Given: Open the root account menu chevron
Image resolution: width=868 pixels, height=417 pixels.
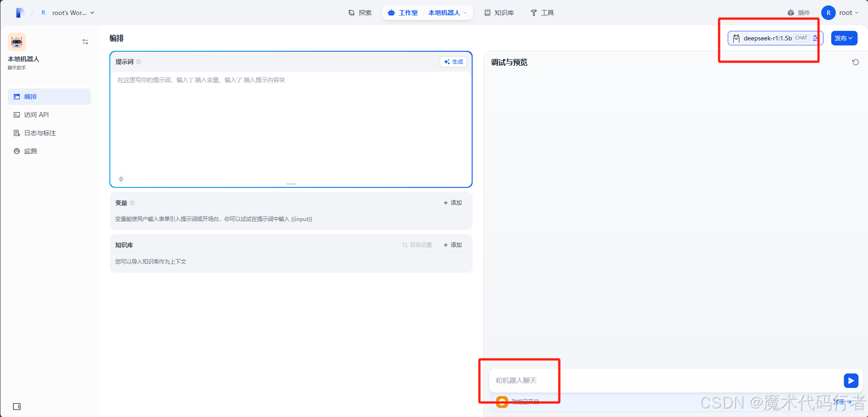Looking at the screenshot, I should pyautogui.click(x=857, y=13).
